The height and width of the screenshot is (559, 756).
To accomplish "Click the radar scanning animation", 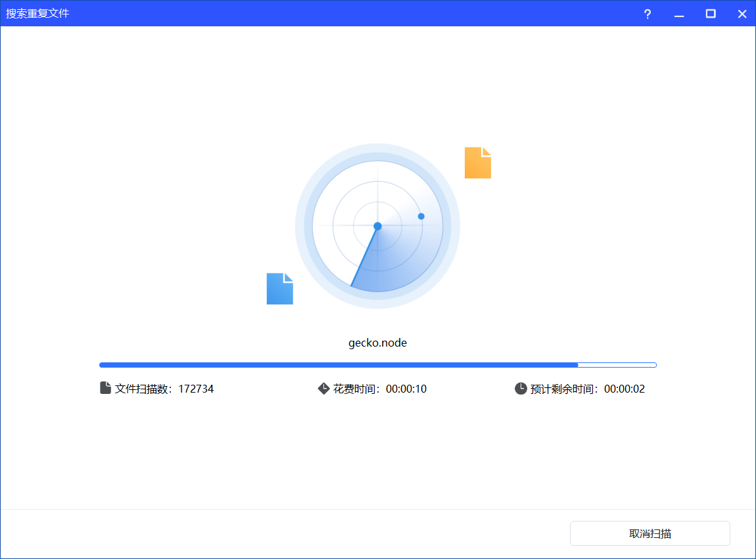I will point(377,226).
